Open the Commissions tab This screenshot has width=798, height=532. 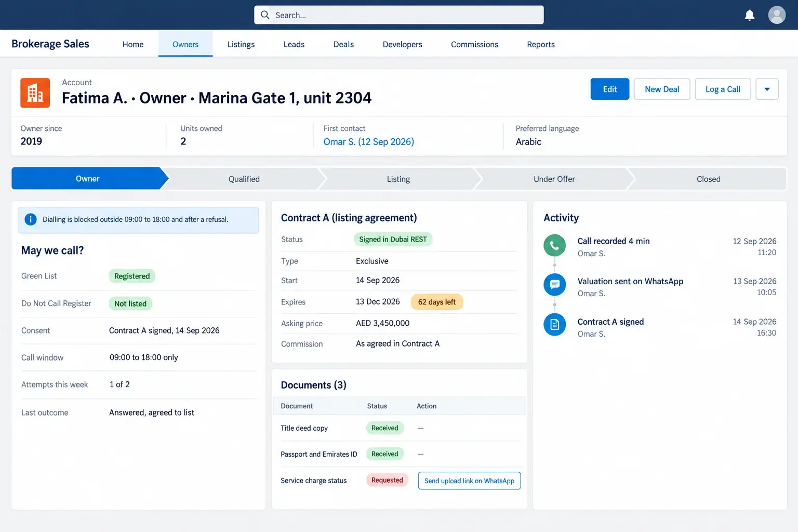point(474,44)
